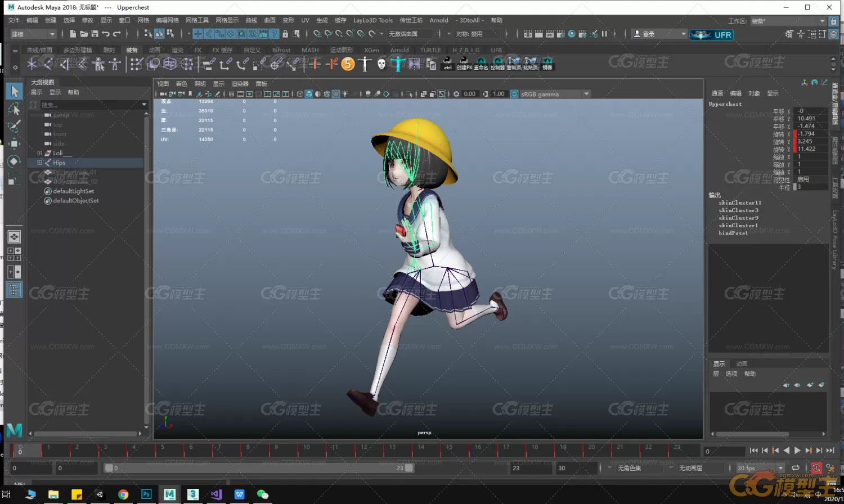This screenshot has width=844, height=504.
Task: Toggle viewport grid display icon
Action: (x=231, y=94)
